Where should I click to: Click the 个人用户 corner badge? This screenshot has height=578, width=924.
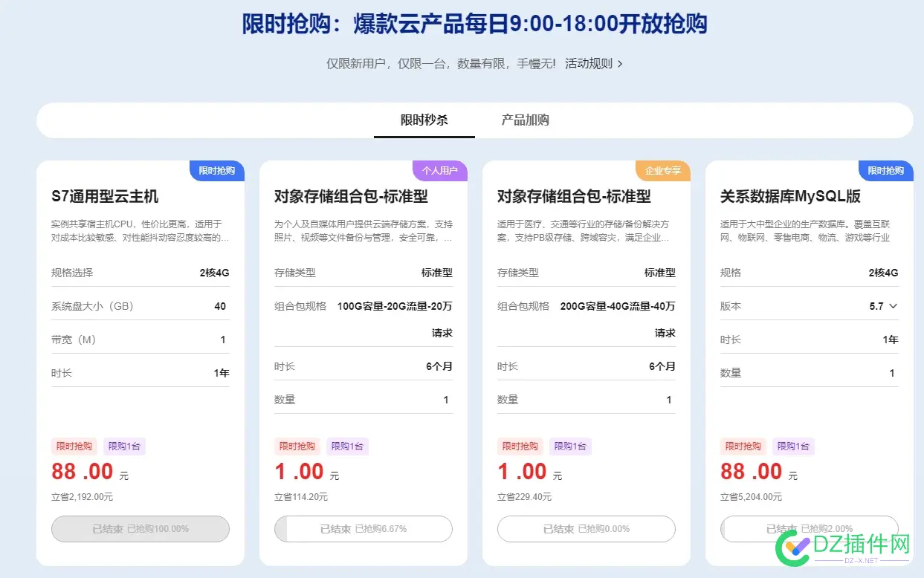click(440, 171)
